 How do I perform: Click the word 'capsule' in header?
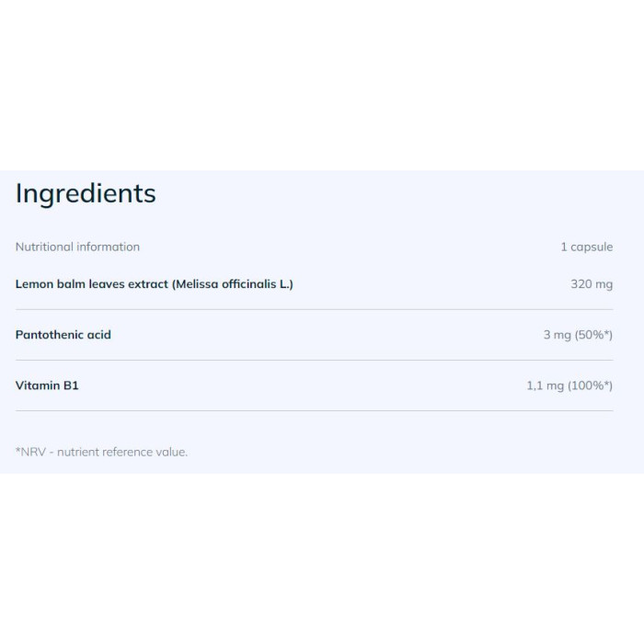[592, 247]
